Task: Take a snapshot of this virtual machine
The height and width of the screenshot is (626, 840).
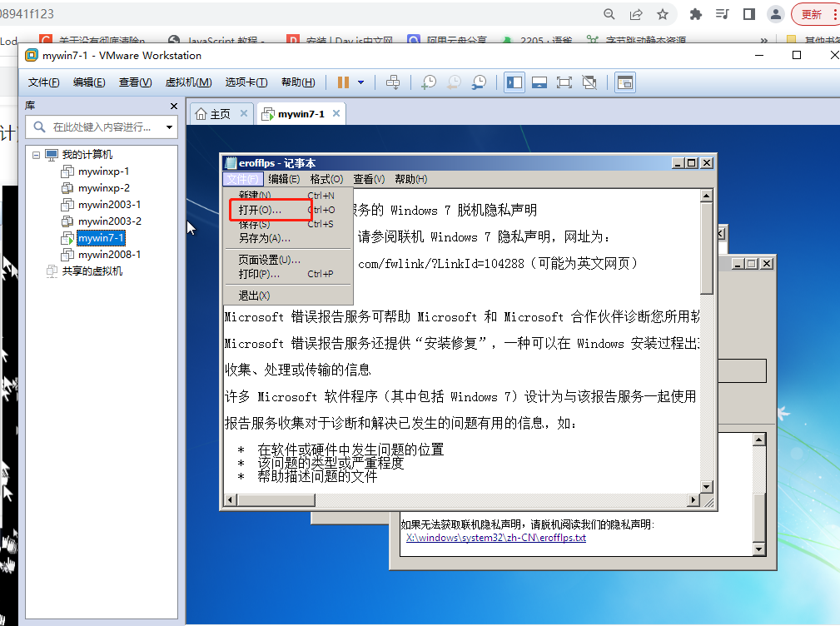Action: click(429, 82)
